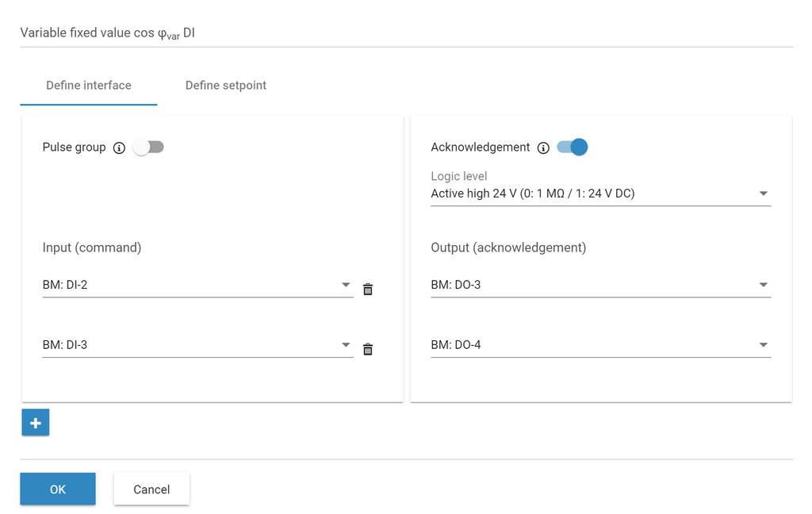
Task: Click the arrow on the Logic level field
Action: pos(763,194)
